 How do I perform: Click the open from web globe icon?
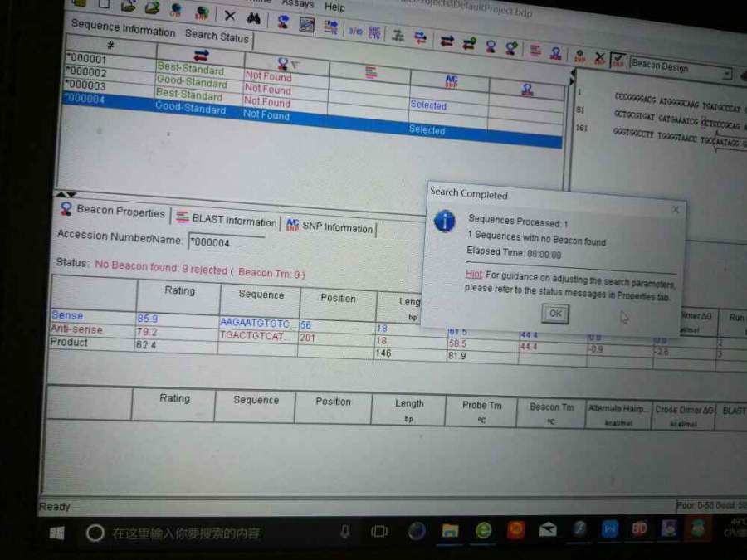pyautogui.click(x=176, y=11)
